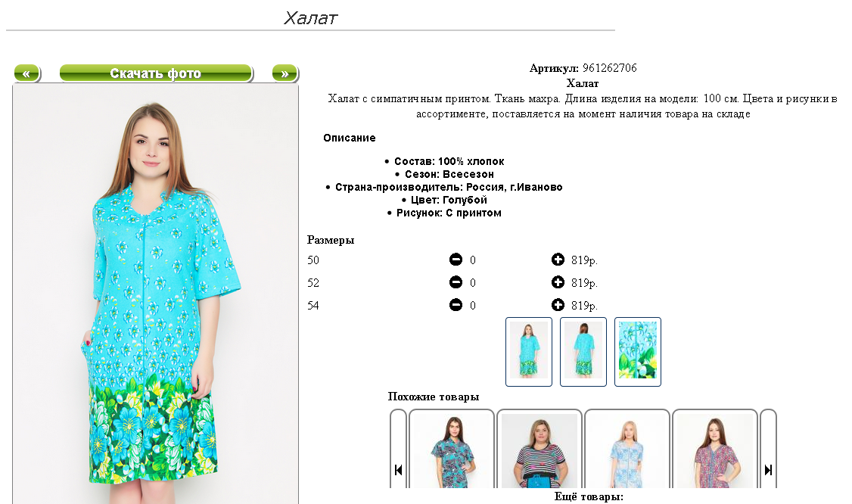Increase quantity for size 50

(x=558, y=260)
